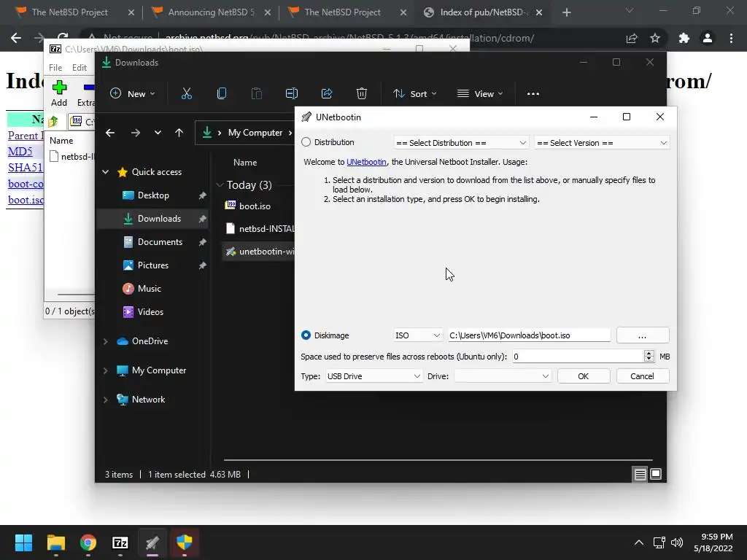747x560 pixels.
Task: Click the Add button in 7-Zip window
Action: tap(59, 94)
